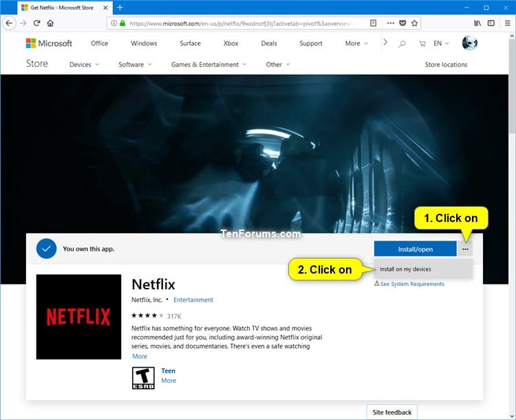516x420 pixels.
Task: Open the Firefox hamburger menu
Action: (508, 23)
